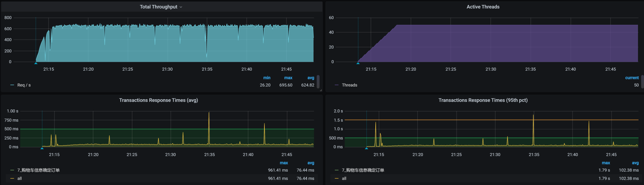Sort Total Throughput legend by min column

(x=267, y=78)
